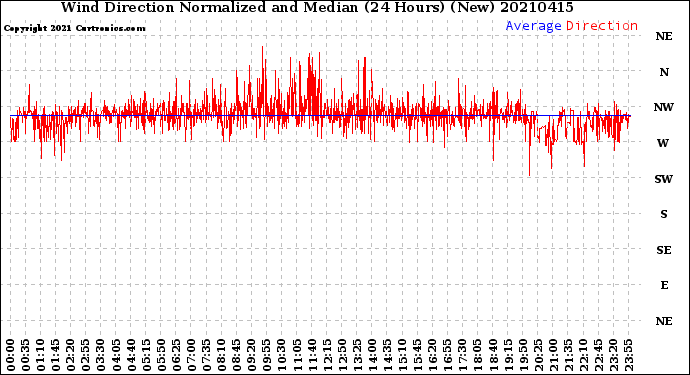Select the N axis label
690x375 pixels.
point(664,72)
